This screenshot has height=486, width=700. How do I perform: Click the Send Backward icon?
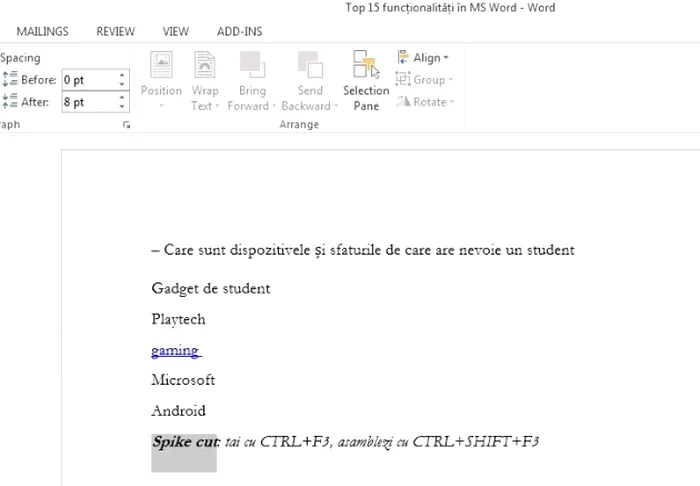tap(310, 65)
